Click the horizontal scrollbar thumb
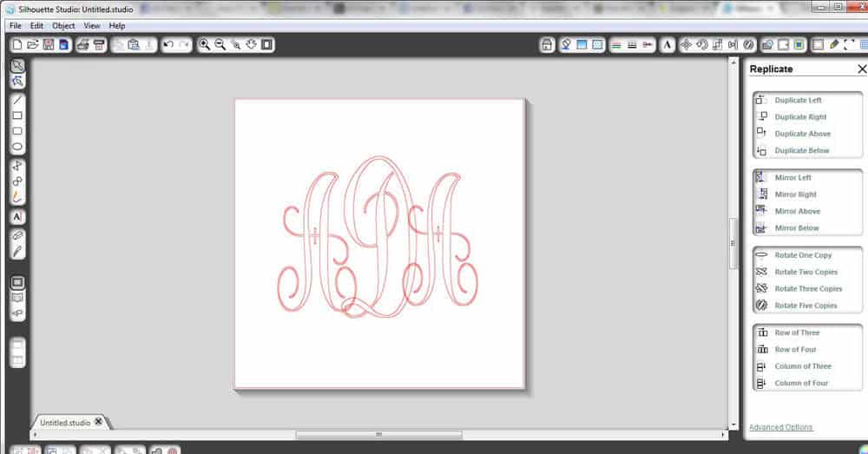The height and width of the screenshot is (454, 868). tap(378, 435)
